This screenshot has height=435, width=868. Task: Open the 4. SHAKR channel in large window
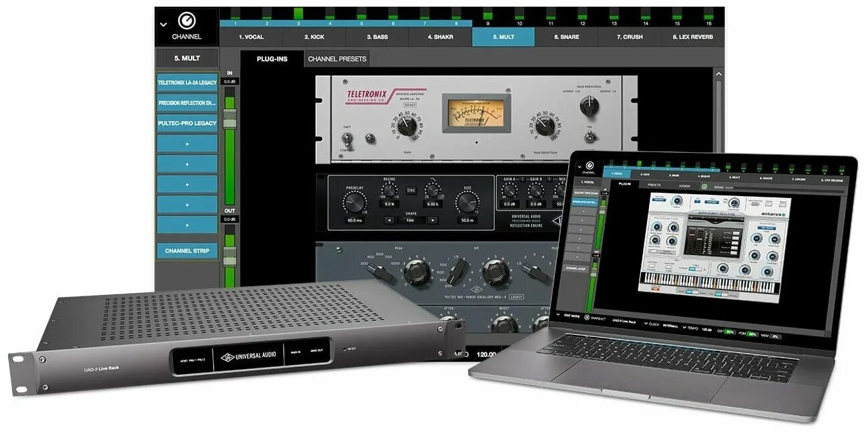(x=440, y=37)
